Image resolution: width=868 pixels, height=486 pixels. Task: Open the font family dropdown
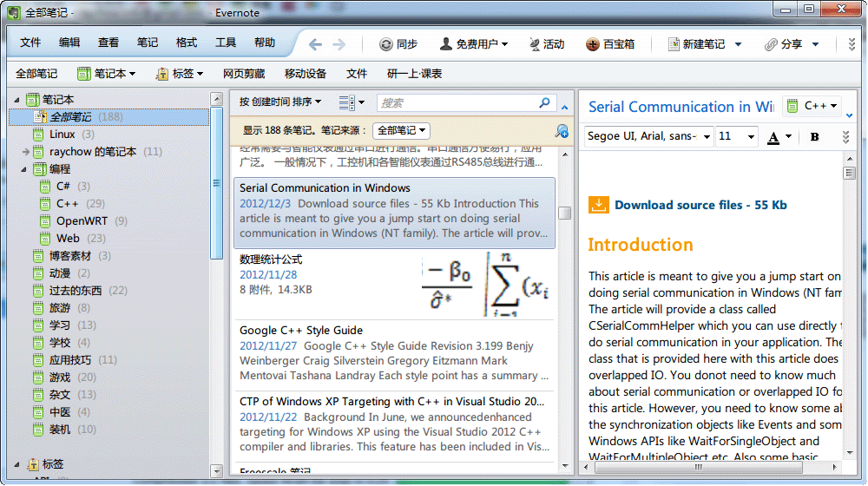pyautogui.click(x=649, y=136)
